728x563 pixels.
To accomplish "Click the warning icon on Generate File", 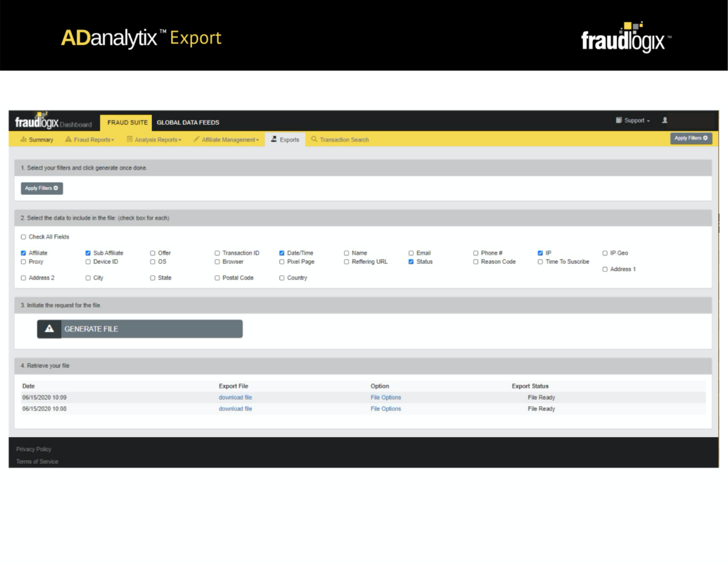I will pyautogui.click(x=49, y=329).
